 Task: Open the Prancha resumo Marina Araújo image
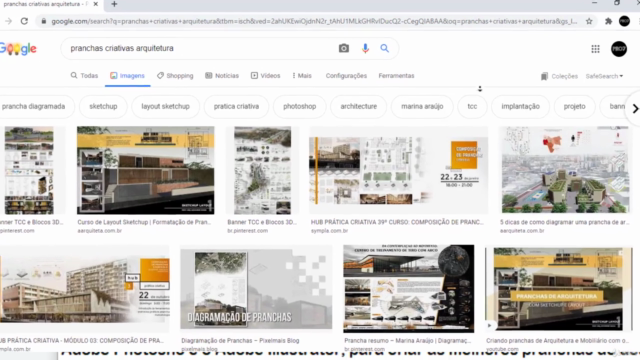(409, 289)
